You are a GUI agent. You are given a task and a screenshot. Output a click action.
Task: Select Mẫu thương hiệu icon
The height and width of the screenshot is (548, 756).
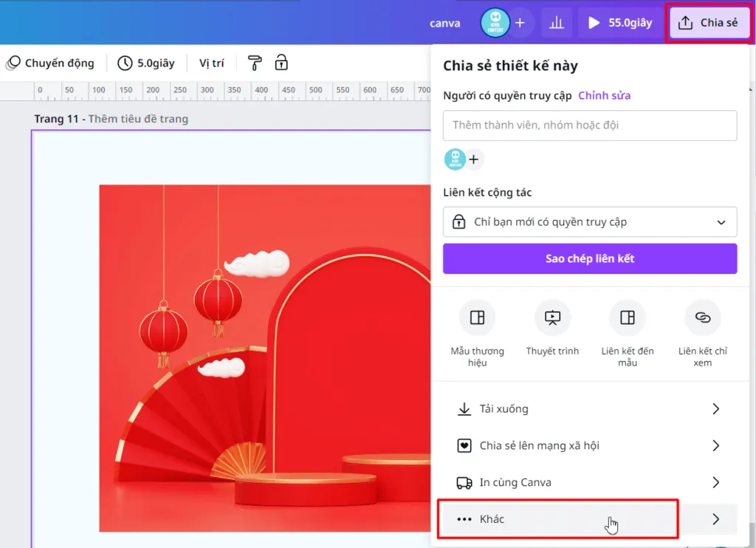(478, 318)
